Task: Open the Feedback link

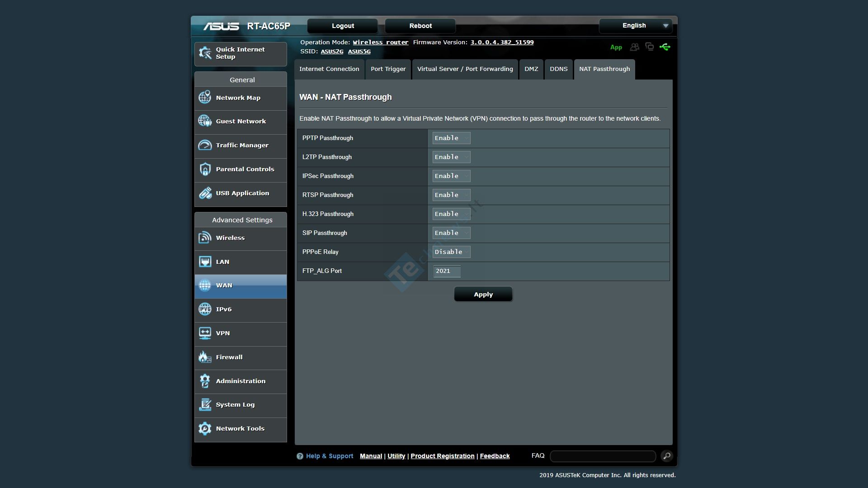Action: point(495,456)
